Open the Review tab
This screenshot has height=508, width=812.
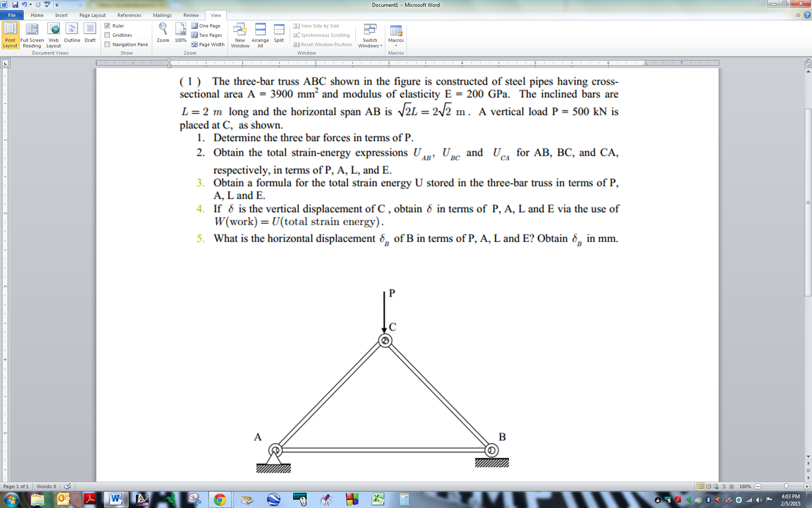[191, 15]
